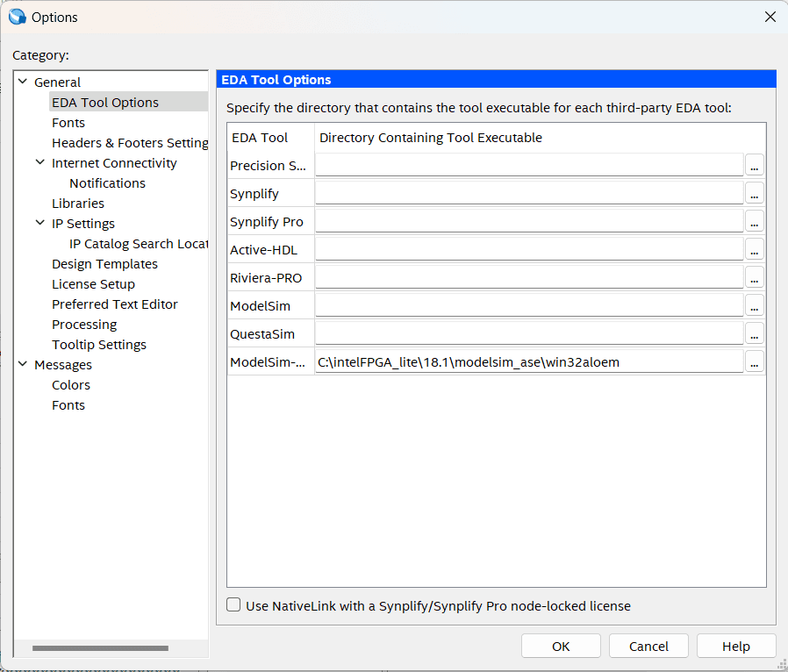
Task: Browse directory for Active-HDL row
Action: click(x=755, y=250)
